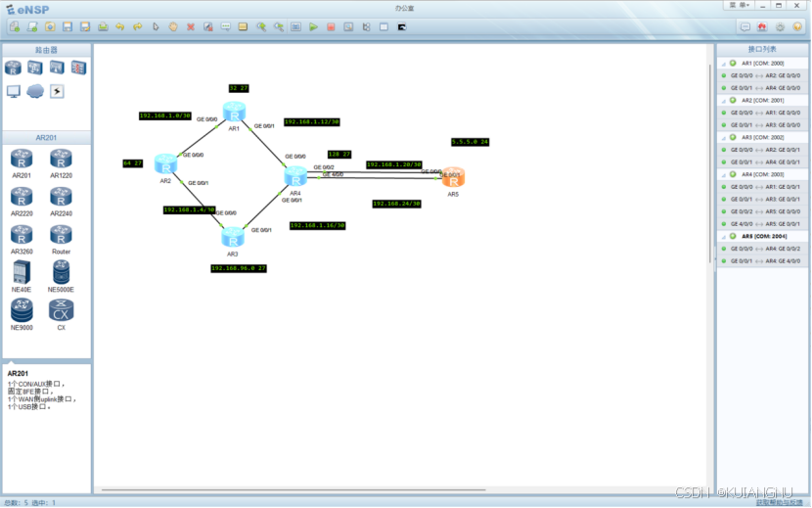Open the 获取帮助与反馈 link
Viewport: 812px width, 508px height.
click(779, 502)
